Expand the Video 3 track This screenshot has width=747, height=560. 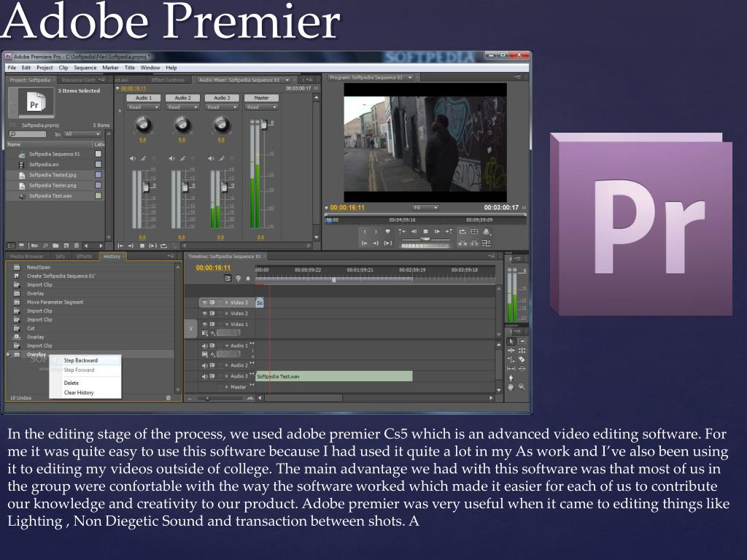click(x=227, y=303)
